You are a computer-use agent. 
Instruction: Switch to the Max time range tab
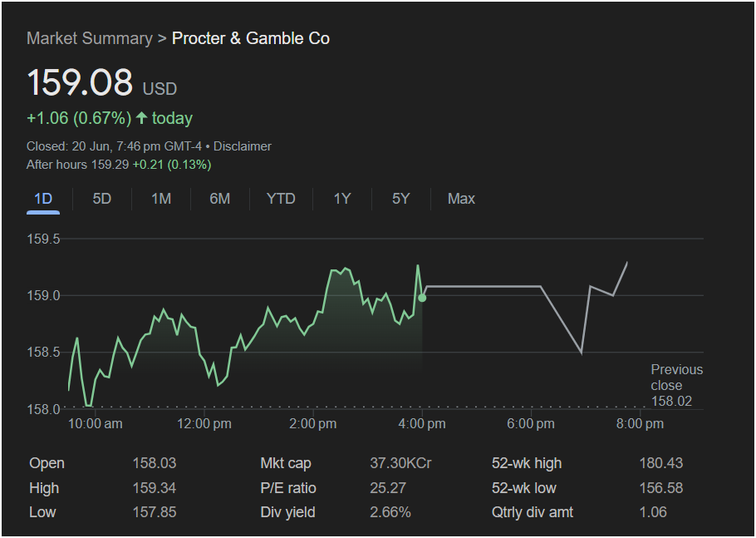tap(461, 199)
